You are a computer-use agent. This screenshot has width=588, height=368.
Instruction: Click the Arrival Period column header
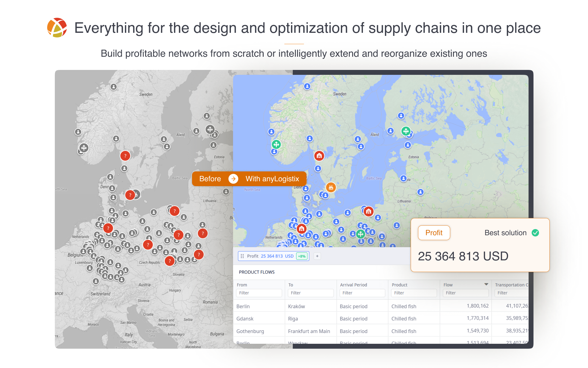pyautogui.click(x=353, y=285)
